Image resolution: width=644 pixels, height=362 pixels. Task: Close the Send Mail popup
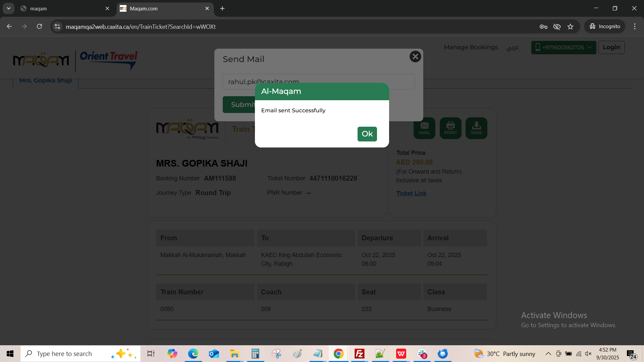[x=415, y=57]
